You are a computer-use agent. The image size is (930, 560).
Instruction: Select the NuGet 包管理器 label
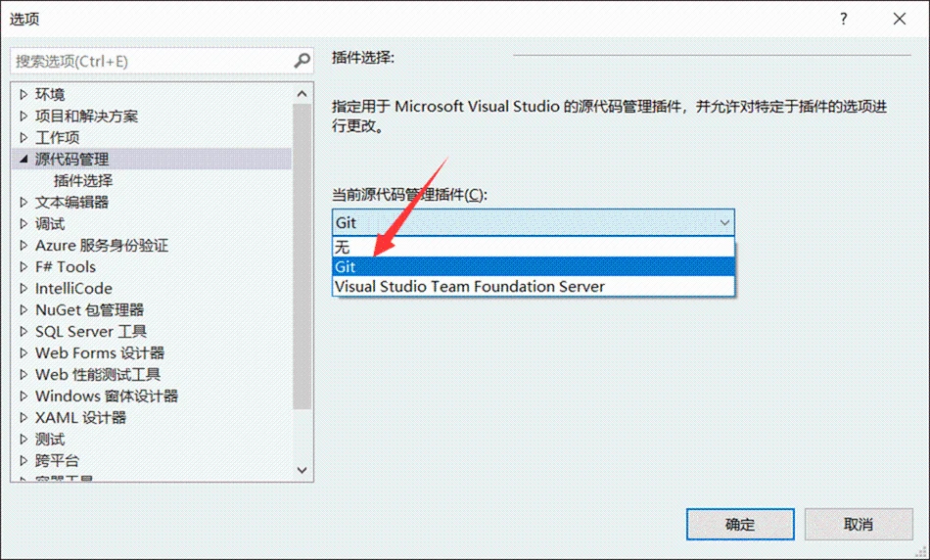click(x=89, y=309)
